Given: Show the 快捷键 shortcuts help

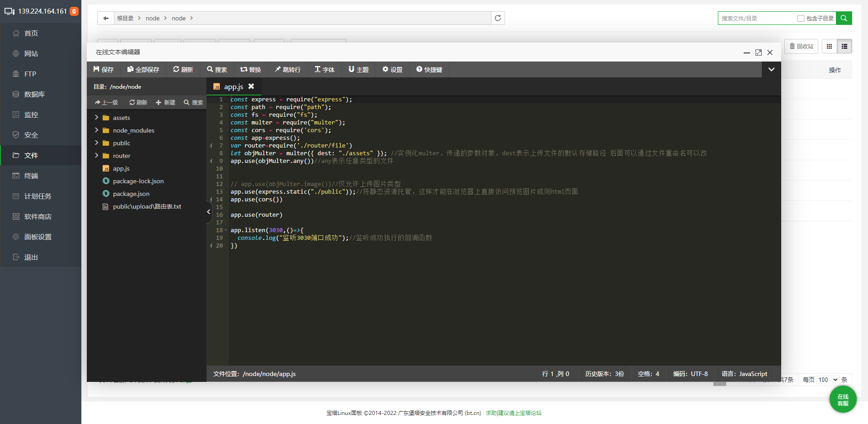Looking at the screenshot, I should pyautogui.click(x=429, y=69).
